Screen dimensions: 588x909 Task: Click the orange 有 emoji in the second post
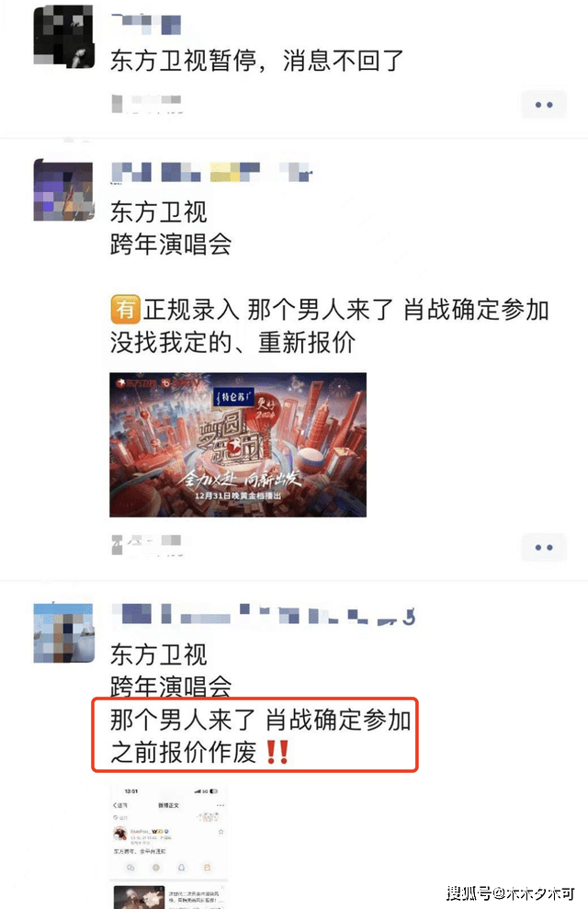(125, 310)
